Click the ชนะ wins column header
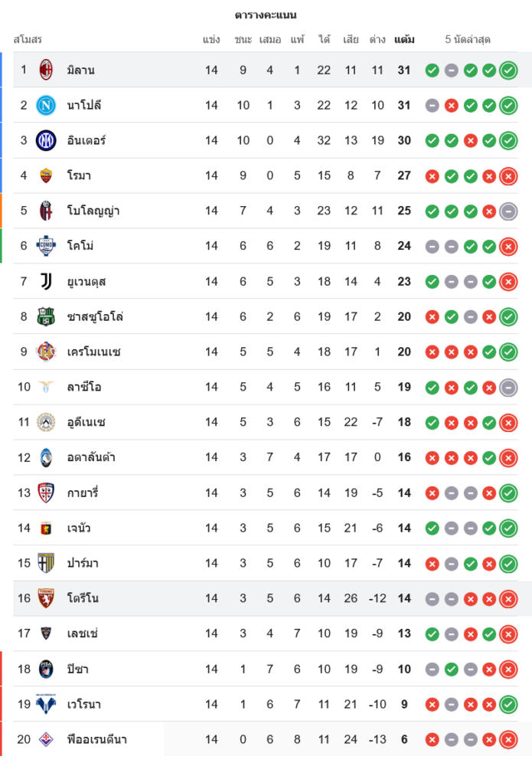The image size is (532, 766). (243, 39)
